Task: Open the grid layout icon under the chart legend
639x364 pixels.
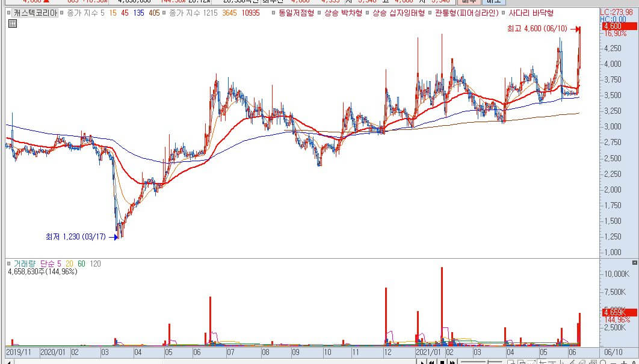Action: [x=13, y=23]
